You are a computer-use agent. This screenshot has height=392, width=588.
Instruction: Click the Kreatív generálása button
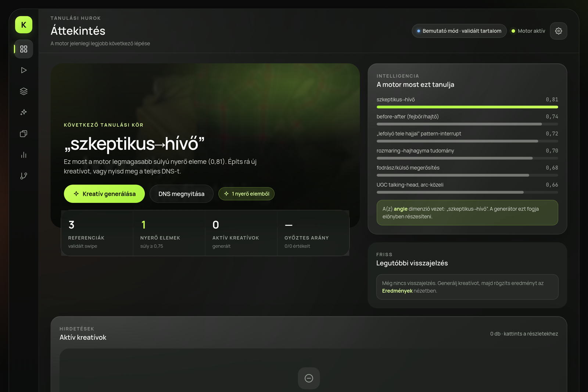tap(104, 194)
